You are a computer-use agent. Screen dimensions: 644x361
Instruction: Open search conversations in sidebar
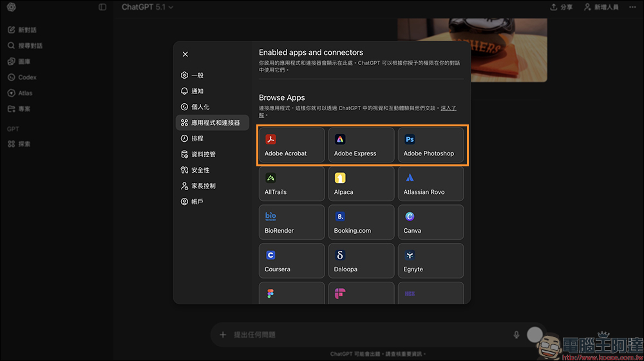coord(26,46)
